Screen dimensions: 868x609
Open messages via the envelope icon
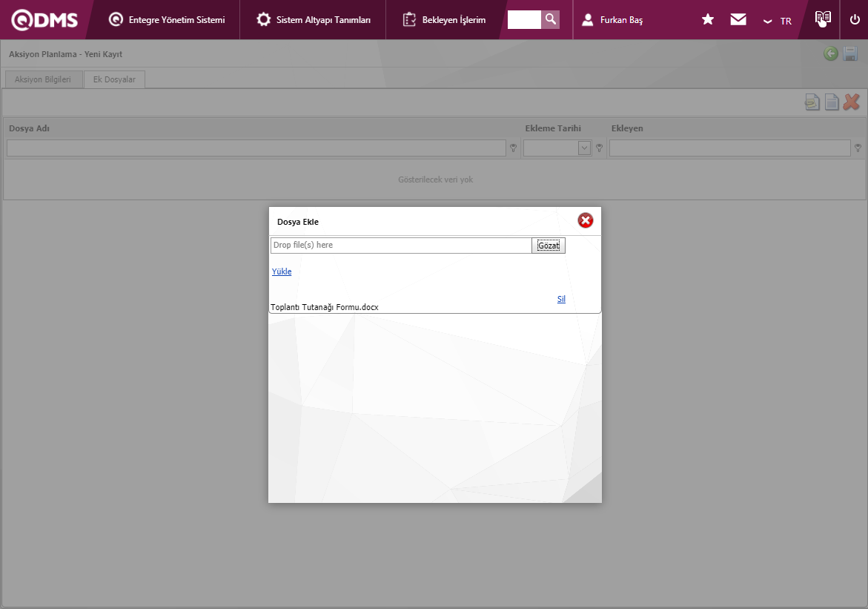pos(738,20)
